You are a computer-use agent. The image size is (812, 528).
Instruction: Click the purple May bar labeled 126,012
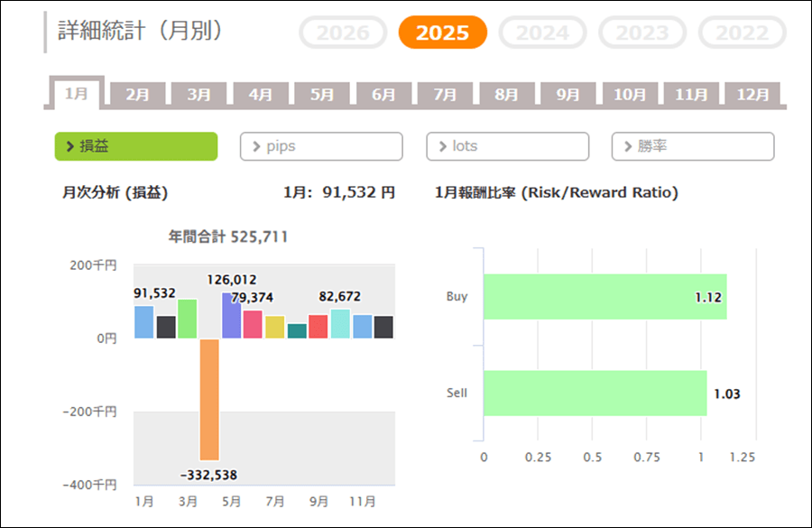click(231, 316)
